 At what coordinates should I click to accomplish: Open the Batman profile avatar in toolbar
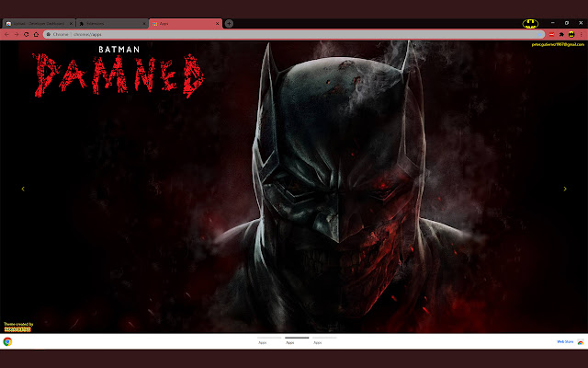pos(571,34)
